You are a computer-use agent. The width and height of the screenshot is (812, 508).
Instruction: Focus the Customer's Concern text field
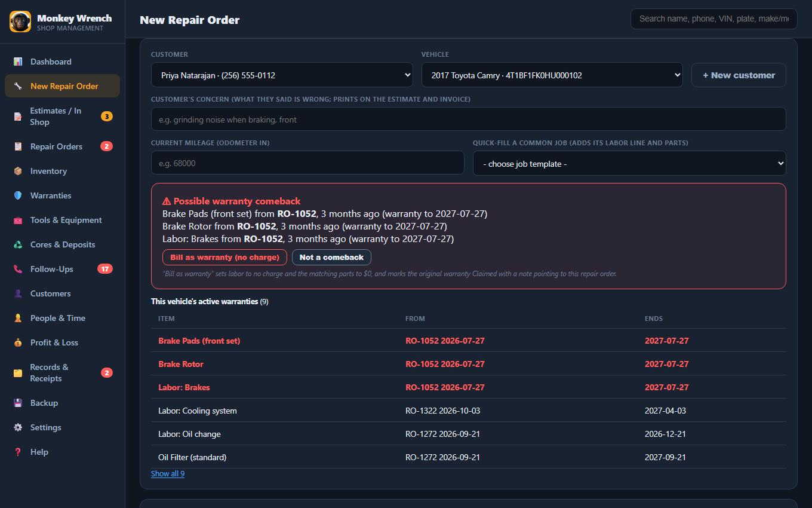(469, 120)
